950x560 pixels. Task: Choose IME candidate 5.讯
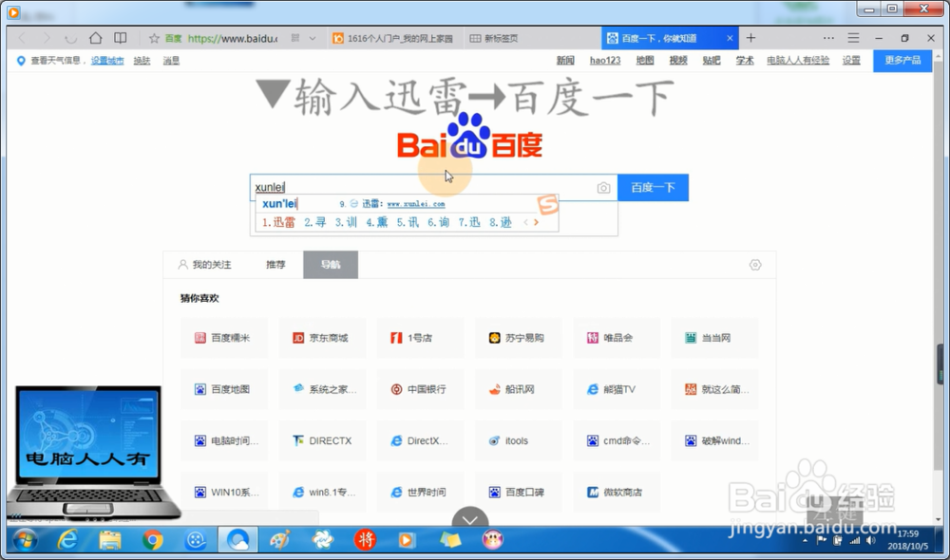pos(408,222)
